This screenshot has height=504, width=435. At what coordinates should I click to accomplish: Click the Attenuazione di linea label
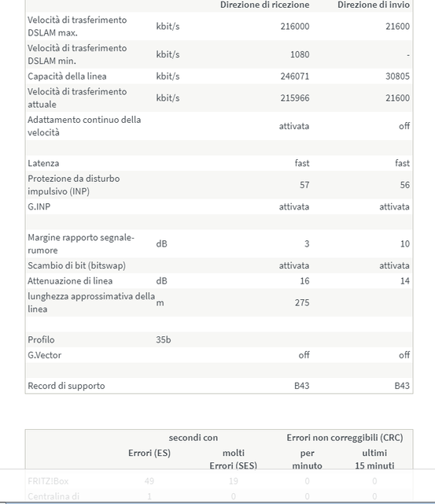70,281
